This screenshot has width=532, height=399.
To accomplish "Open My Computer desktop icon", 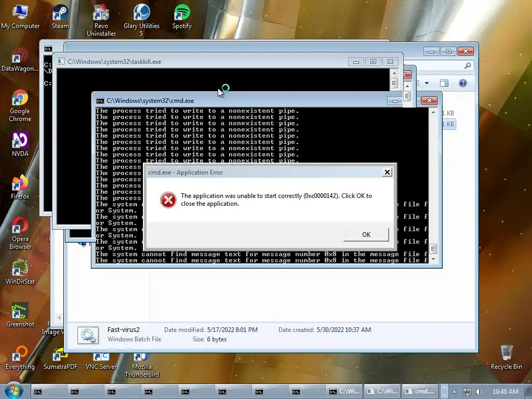I will (x=20, y=17).
